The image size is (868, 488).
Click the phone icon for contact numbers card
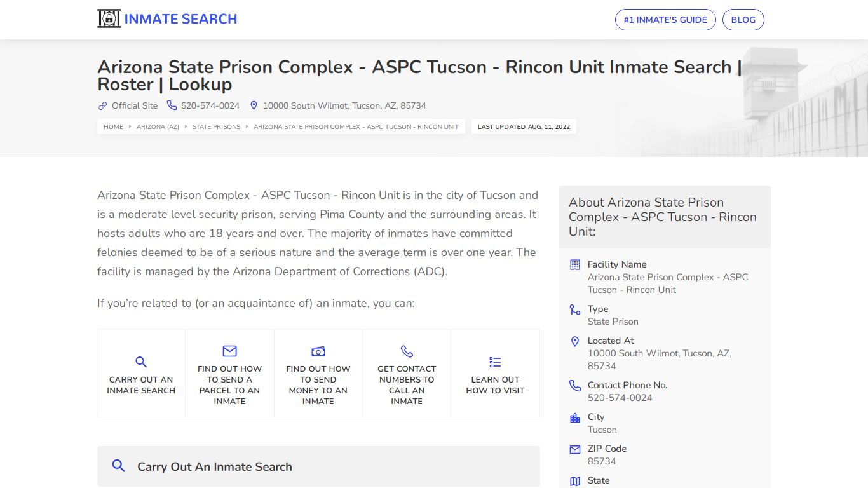[x=407, y=351]
